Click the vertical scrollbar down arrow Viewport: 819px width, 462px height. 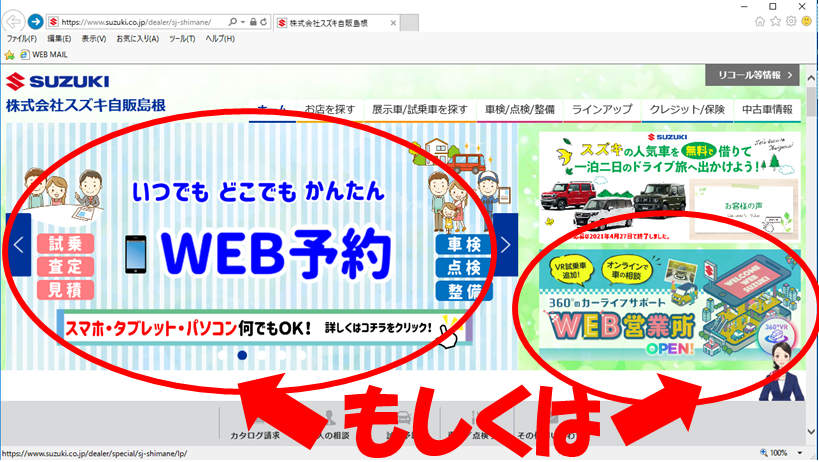[x=811, y=432]
